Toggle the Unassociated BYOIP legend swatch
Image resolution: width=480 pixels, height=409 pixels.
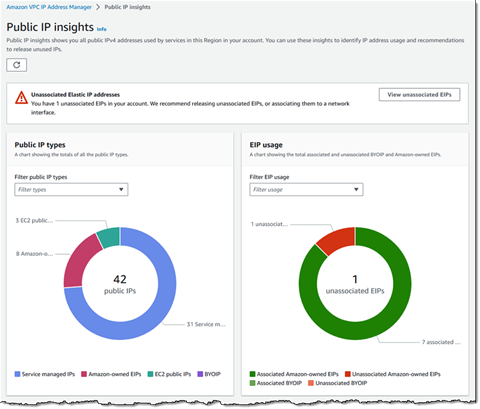pos(311,383)
